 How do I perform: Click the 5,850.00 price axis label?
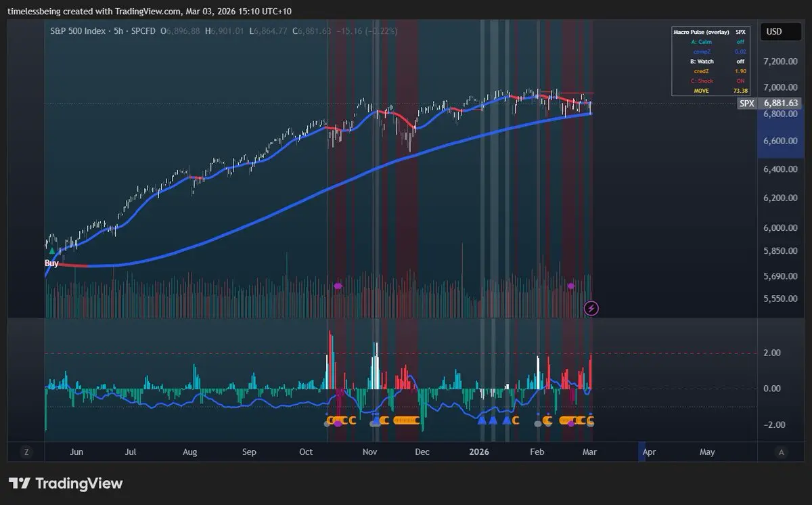click(780, 251)
